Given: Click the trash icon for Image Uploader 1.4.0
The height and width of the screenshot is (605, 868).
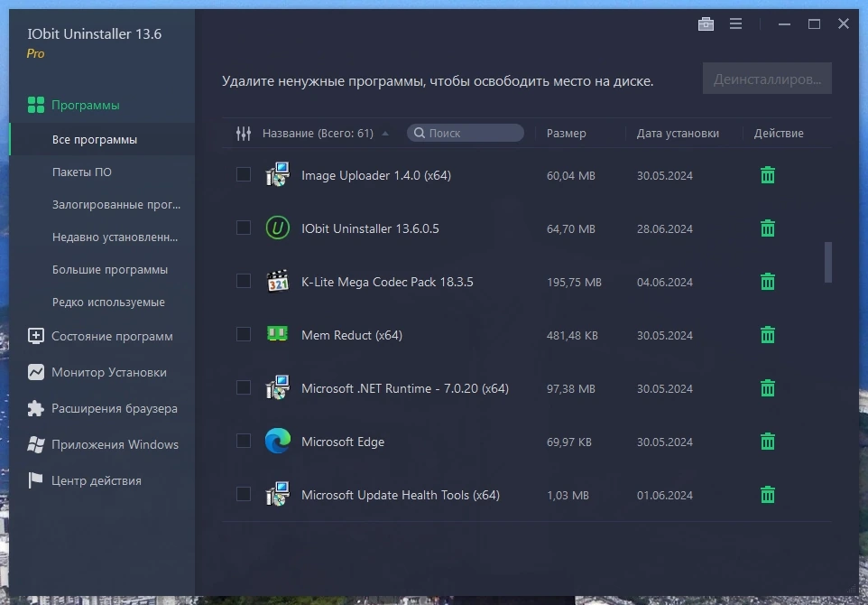Looking at the screenshot, I should tap(767, 175).
